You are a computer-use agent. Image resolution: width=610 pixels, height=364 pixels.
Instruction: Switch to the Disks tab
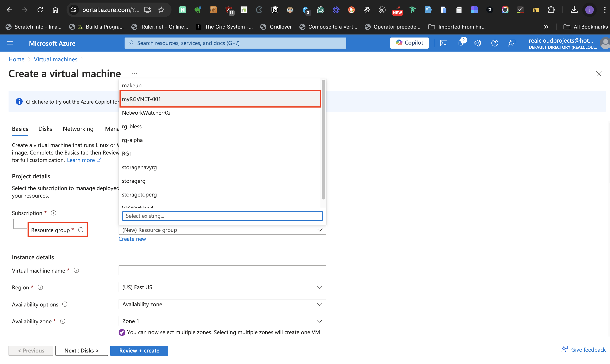(x=45, y=129)
